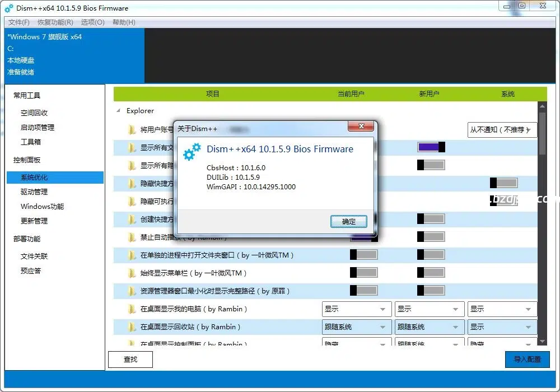Select 工具箱 in the sidebar
560x392 pixels.
(31, 142)
